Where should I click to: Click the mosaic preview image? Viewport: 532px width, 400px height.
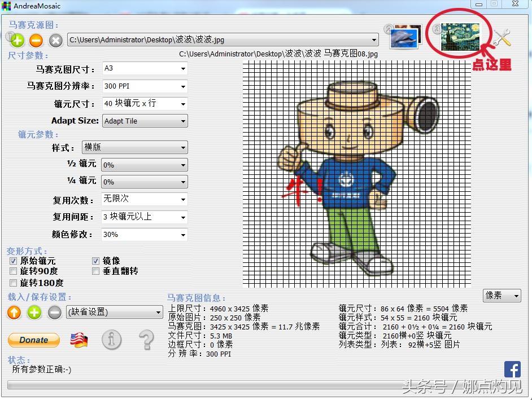click(356, 174)
